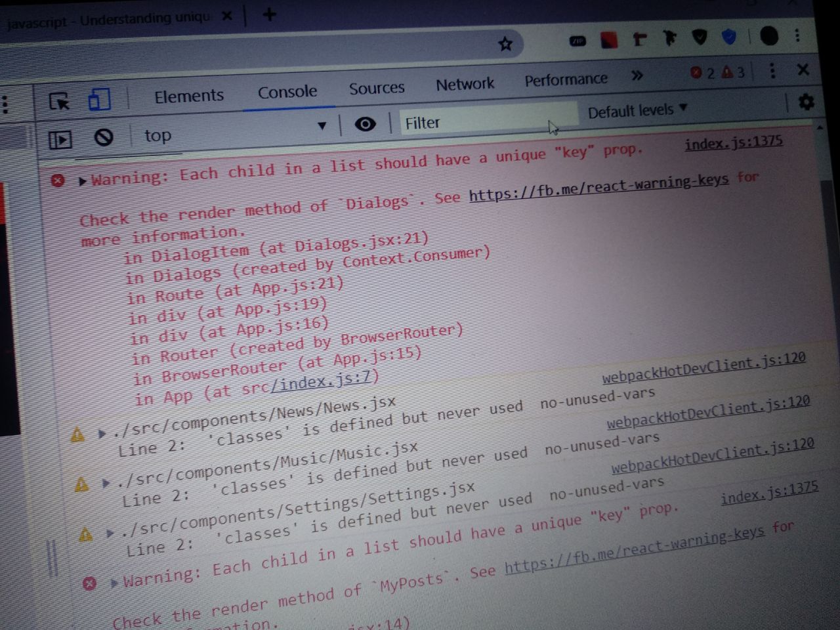Open index.js:1375 link of MyPosts warning
Screen dimensions: 840x630
(x=770, y=493)
